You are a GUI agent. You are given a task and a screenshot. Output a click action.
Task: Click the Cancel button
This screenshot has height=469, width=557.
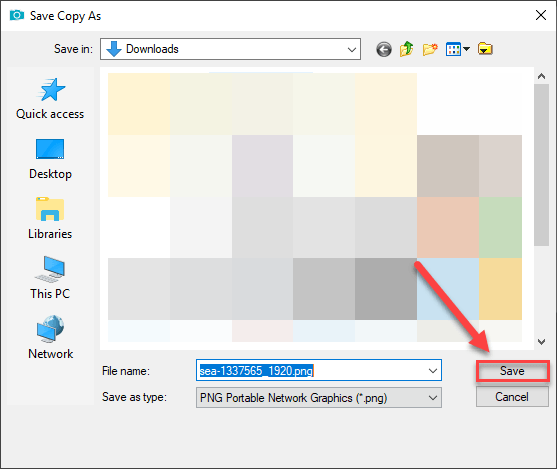pyautogui.click(x=512, y=397)
